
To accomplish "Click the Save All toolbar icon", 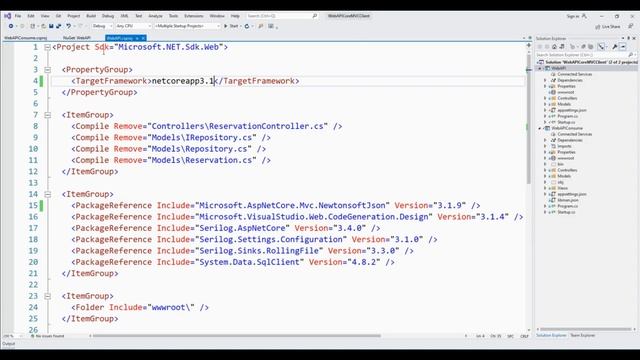I will [x=58, y=26].
